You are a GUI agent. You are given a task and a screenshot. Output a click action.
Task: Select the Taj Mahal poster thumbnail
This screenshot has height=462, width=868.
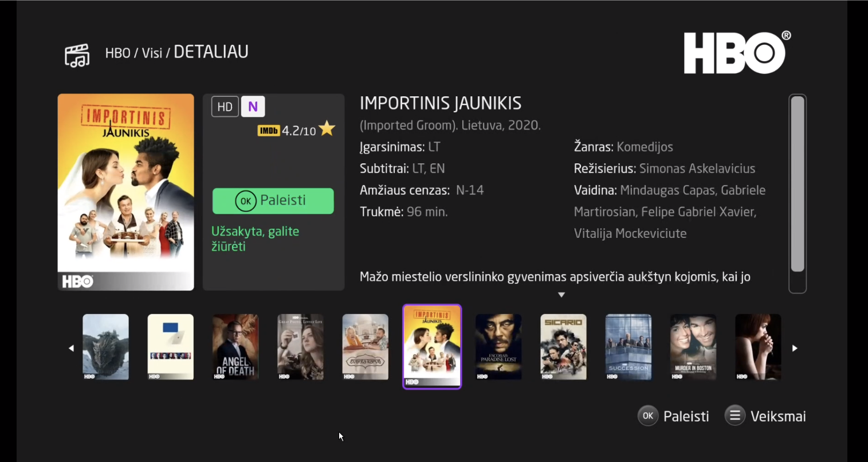click(x=366, y=347)
